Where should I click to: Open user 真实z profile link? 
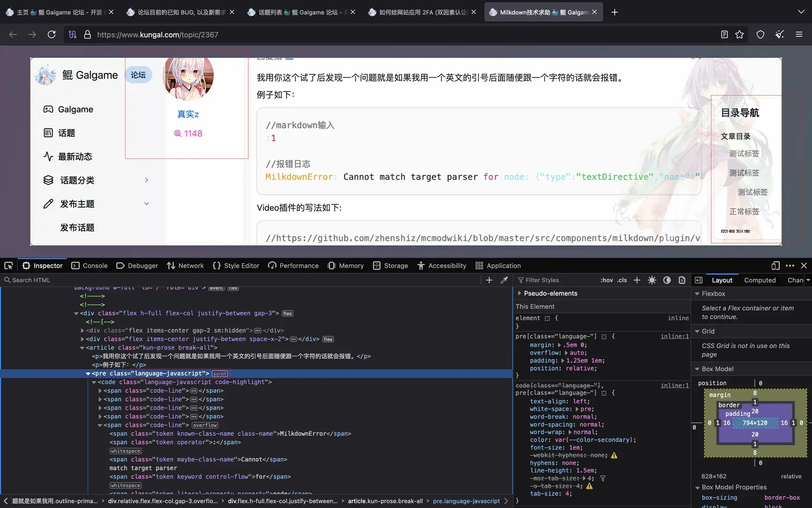pos(188,114)
